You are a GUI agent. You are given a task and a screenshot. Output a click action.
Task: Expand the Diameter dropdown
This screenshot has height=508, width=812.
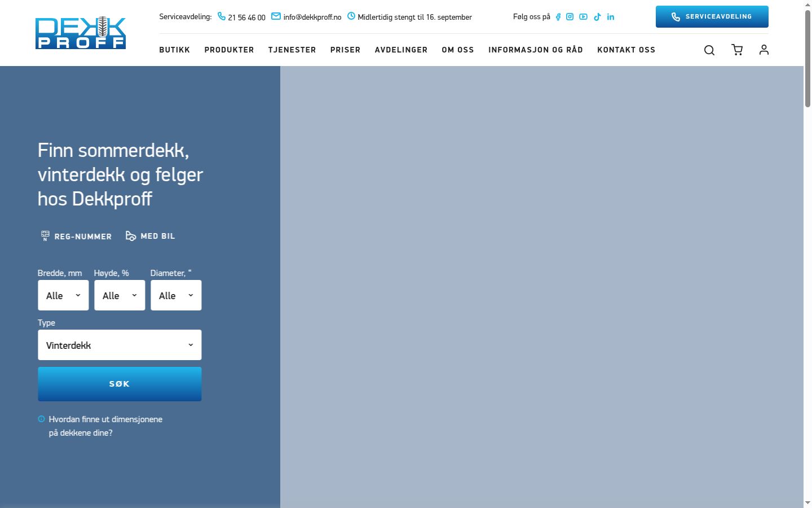(176, 295)
